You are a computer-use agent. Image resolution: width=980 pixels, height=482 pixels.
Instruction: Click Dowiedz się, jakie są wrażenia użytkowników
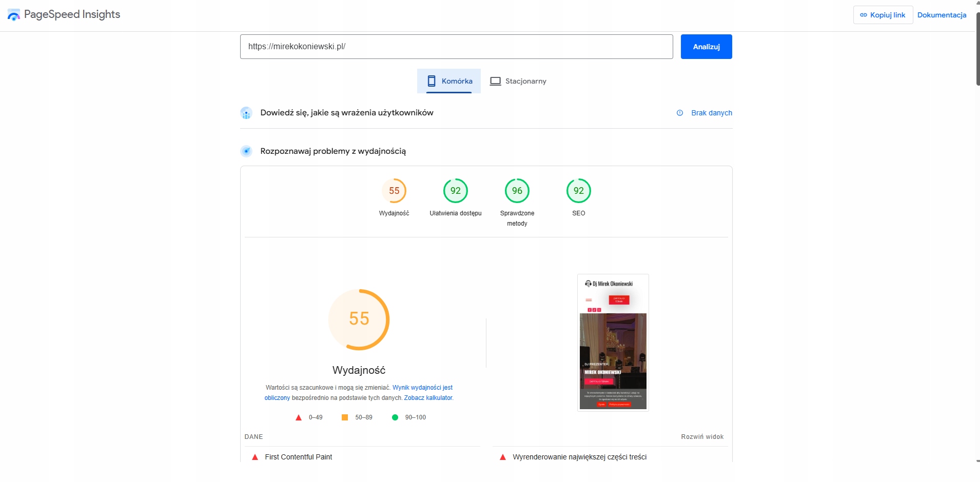[347, 113]
